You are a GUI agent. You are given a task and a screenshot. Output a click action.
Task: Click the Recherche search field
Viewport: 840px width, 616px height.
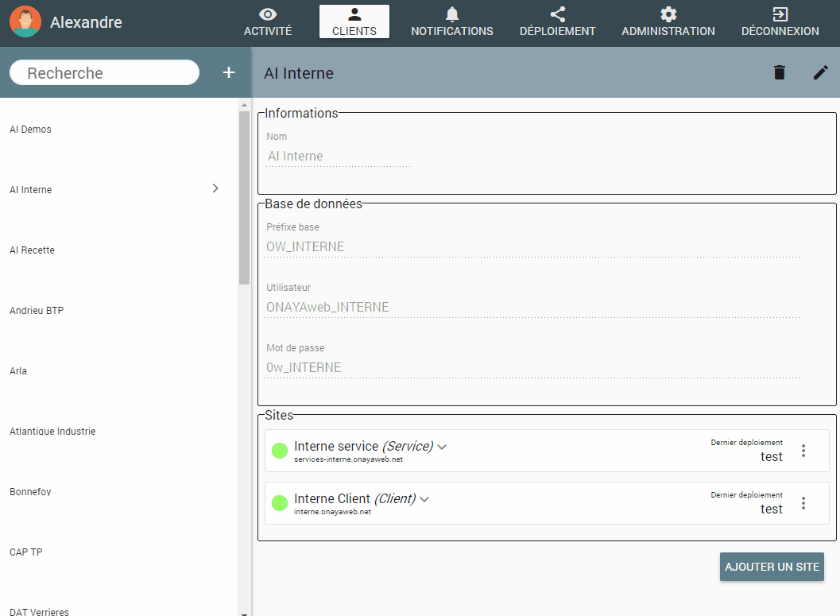coord(103,73)
